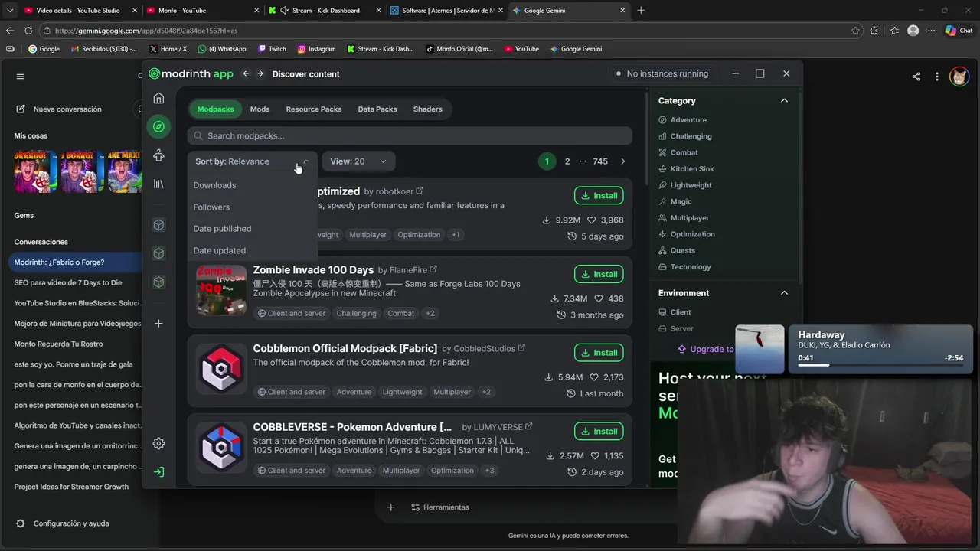This screenshot has height=551, width=980.
Task: Toggle the Adventure category filter
Action: pos(683,120)
